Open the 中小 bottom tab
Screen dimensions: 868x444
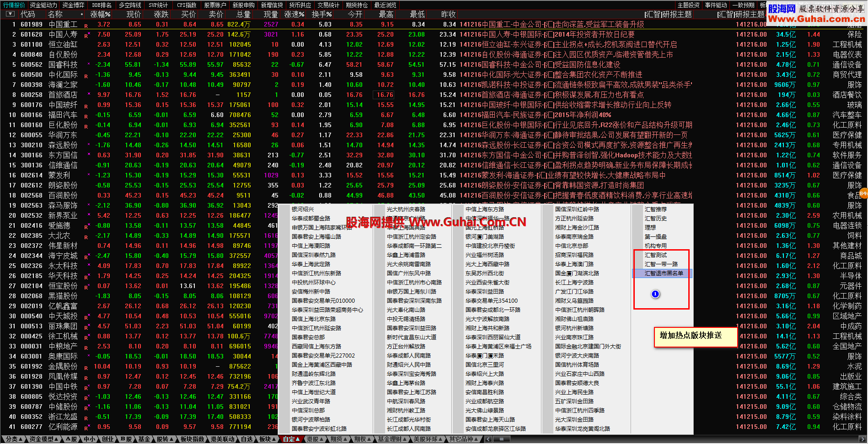pyautogui.click(x=90, y=439)
